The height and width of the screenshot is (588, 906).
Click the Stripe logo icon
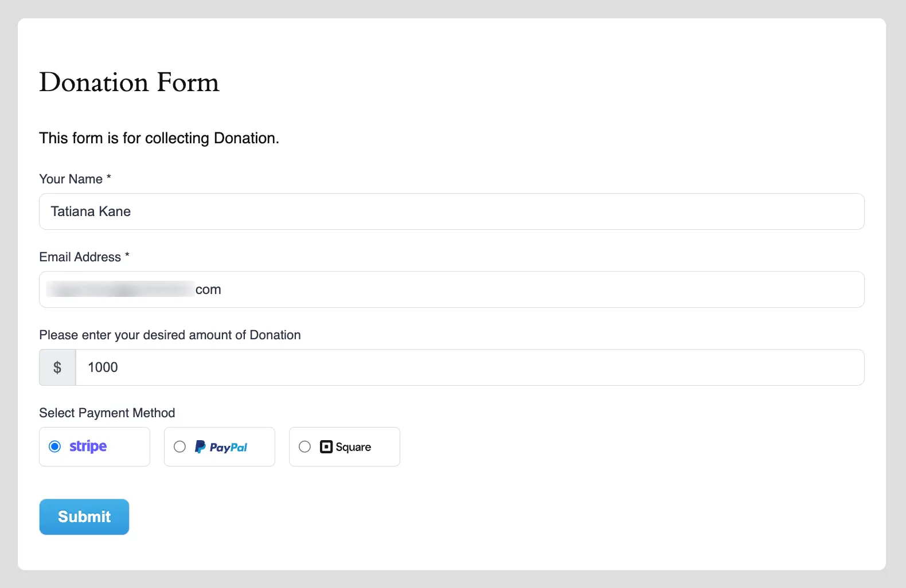[88, 446]
